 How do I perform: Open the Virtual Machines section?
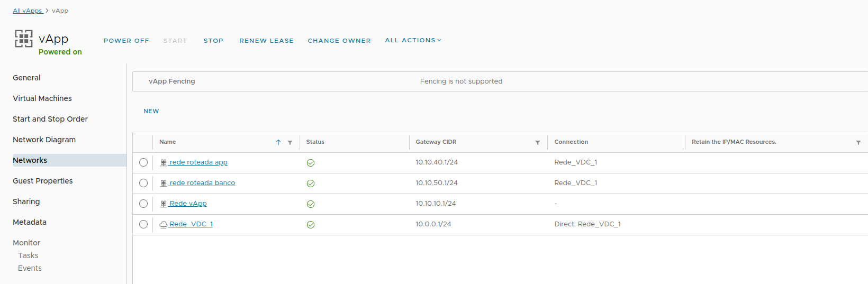42,98
